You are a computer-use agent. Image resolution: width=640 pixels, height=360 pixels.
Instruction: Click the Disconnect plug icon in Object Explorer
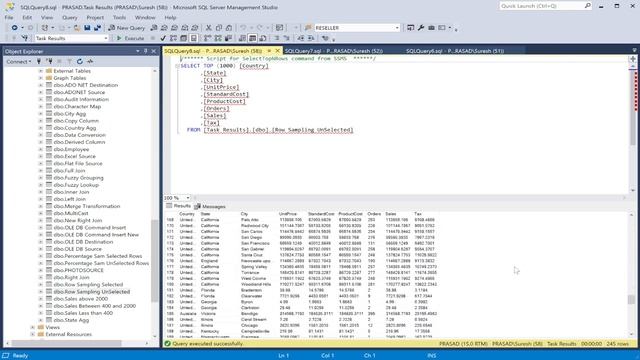coord(49,61)
